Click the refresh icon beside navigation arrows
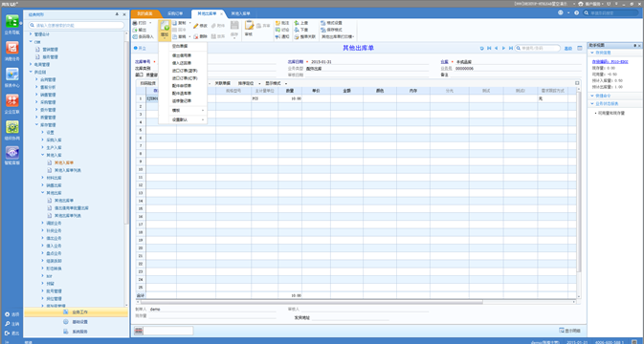 (481, 49)
